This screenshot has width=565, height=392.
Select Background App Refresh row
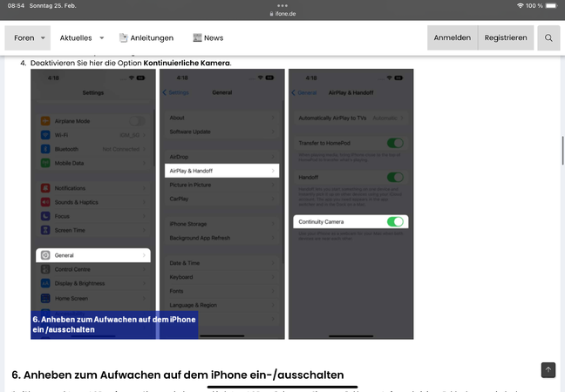click(222, 238)
